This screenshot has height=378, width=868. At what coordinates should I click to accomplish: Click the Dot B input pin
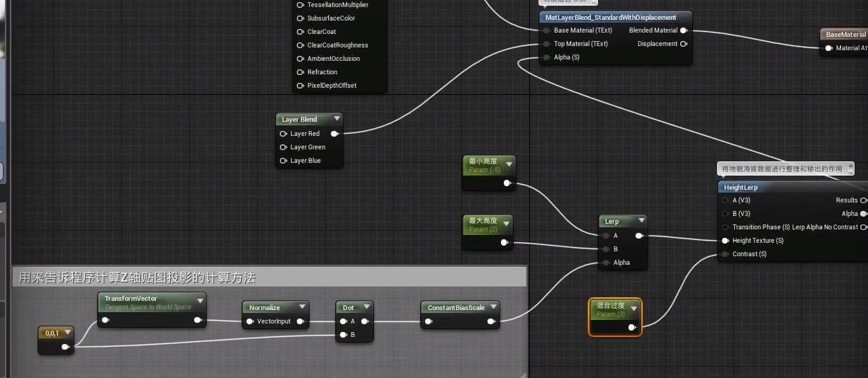[x=343, y=335]
